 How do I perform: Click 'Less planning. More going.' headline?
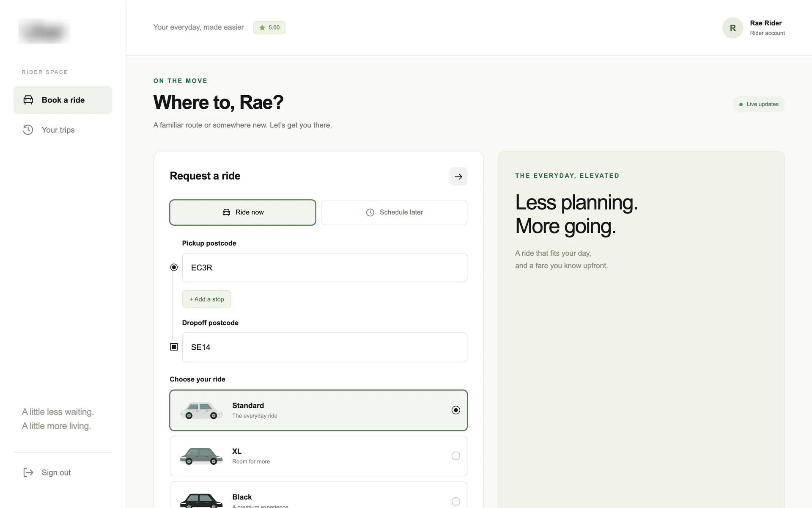click(x=576, y=214)
